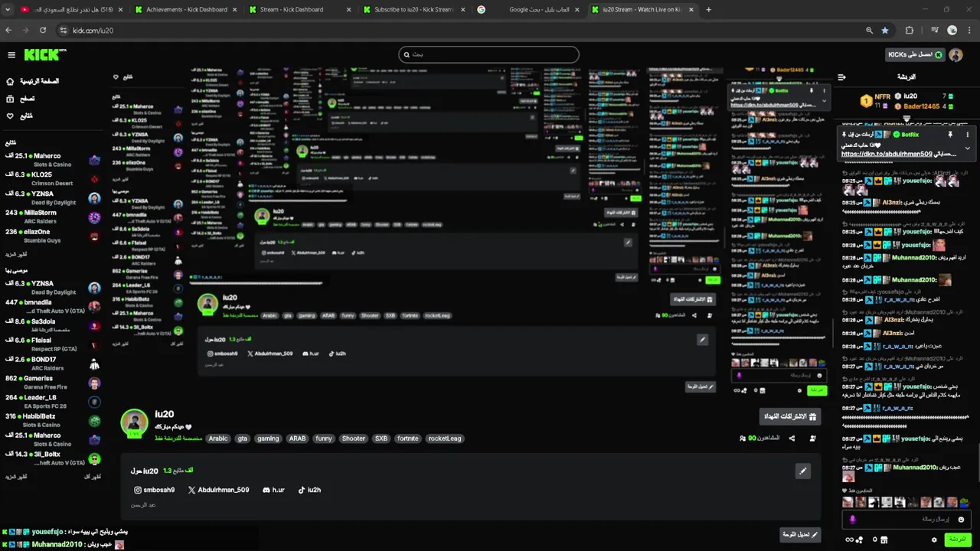The width and height of the screenshot is (980, 551).
Task: Open the iu20 channel avatar
Action: pyautogui.click(x=134, y=424)
